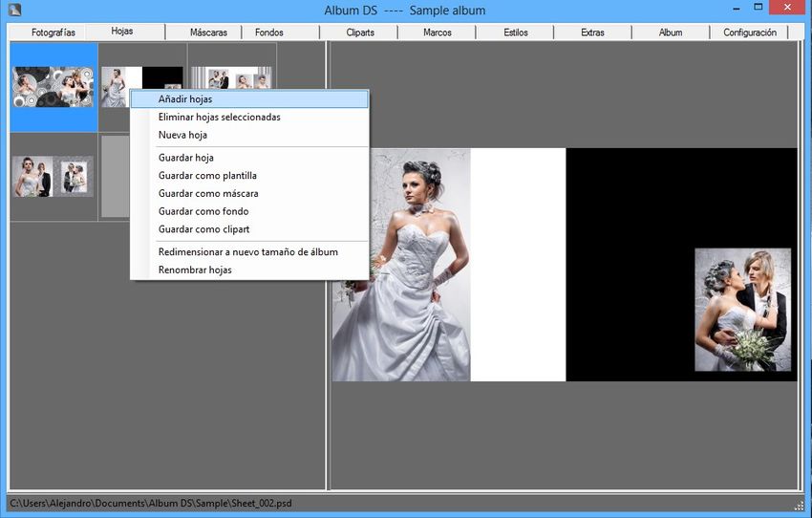Pick Guardar como máscara option
This screenshot has height=518, width=812.
[x=208, y=194]
